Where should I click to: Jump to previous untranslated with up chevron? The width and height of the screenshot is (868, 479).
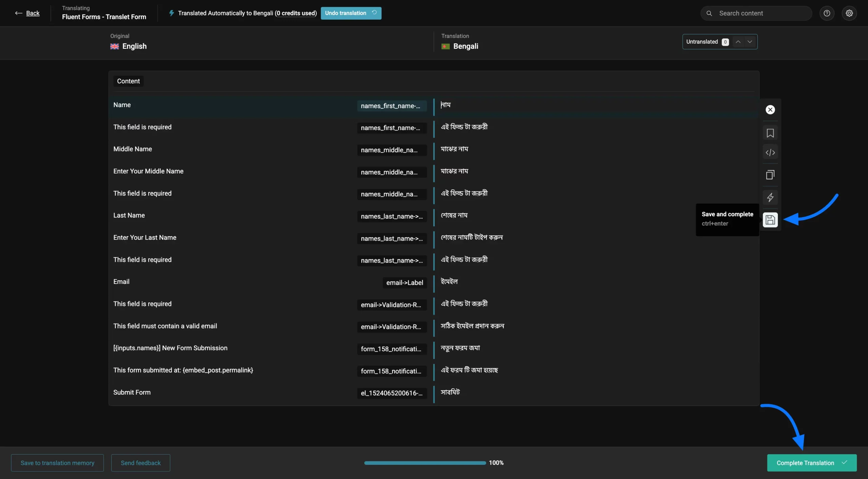[x=738, y=42]
